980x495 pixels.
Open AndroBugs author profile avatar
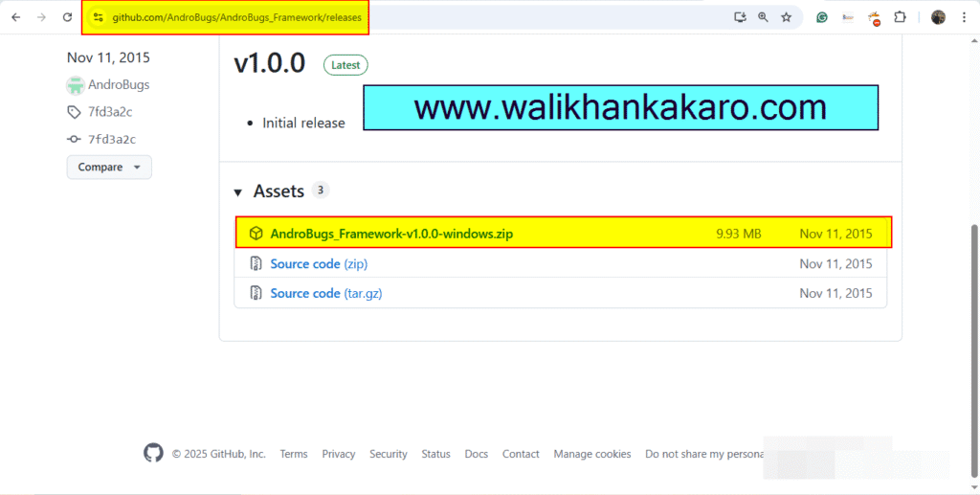click(x=76, y=85)
